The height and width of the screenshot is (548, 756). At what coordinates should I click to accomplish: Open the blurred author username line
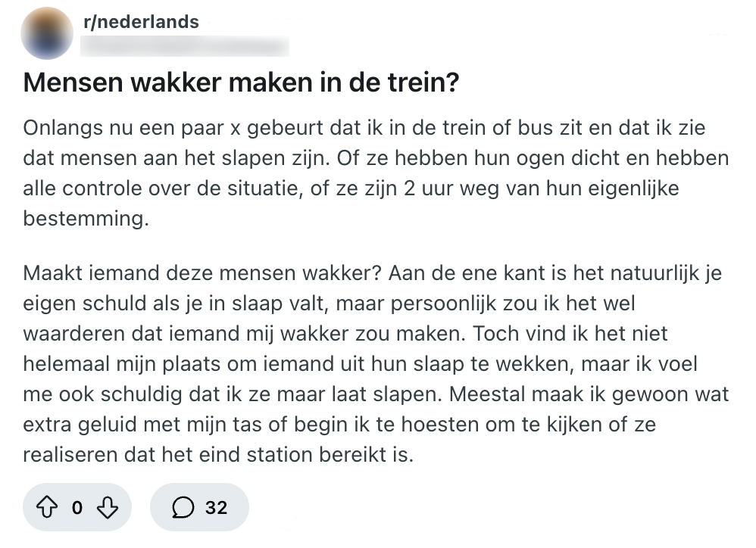point(186,47)
